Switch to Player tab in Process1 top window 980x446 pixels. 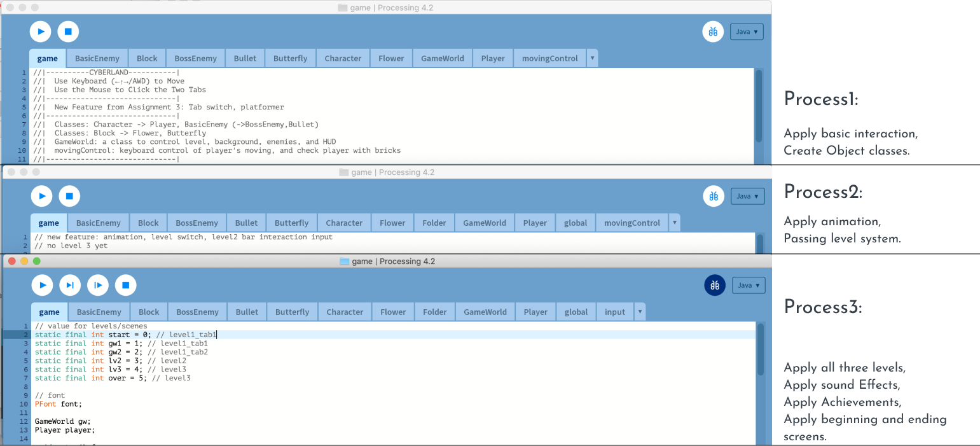click(493, 58)
